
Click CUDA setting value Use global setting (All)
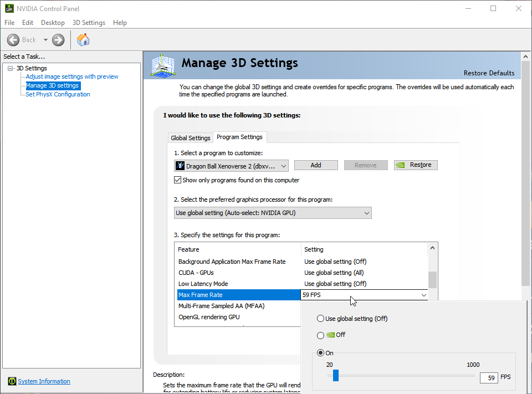point(334,273)
